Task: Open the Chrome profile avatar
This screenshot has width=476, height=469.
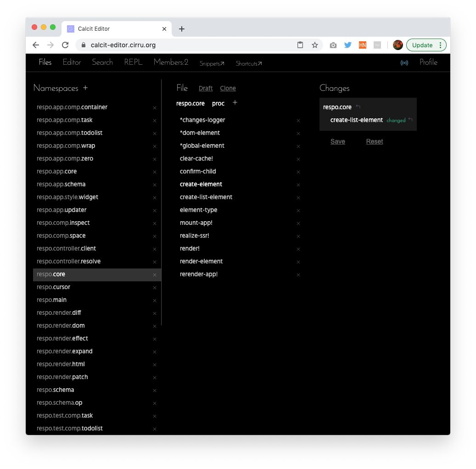Action: (x=398, y=45)
